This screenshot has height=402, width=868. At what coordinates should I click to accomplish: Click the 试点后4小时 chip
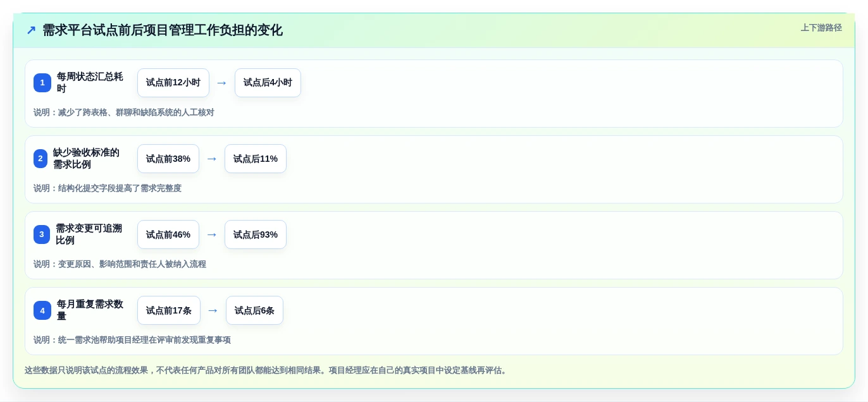[x=268, y=83]
